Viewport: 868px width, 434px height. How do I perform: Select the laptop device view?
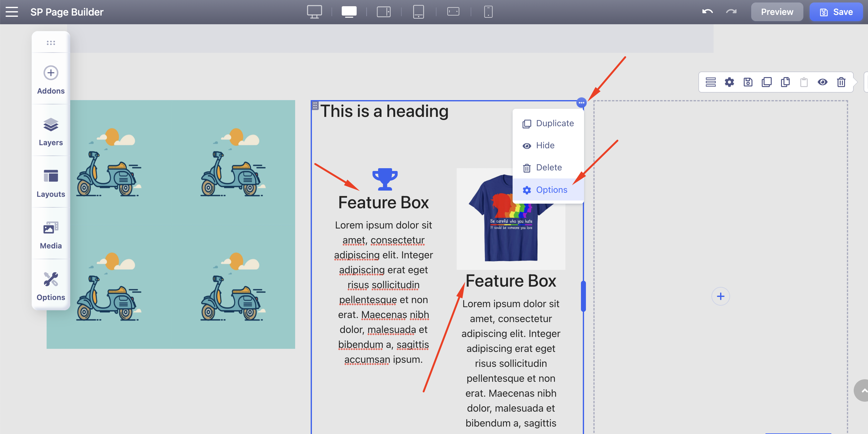pos(349,12)
